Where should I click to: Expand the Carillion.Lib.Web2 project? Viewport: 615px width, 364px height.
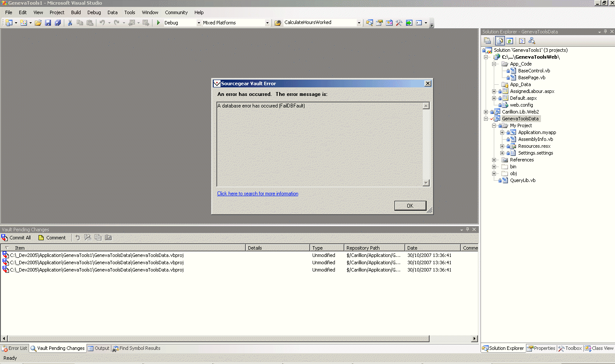[486, 112]
